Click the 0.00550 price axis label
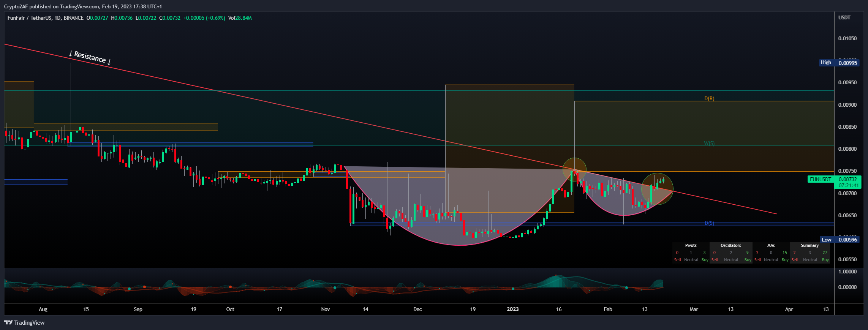This screenshot has height=330, width=868. (x=847, y=259)
